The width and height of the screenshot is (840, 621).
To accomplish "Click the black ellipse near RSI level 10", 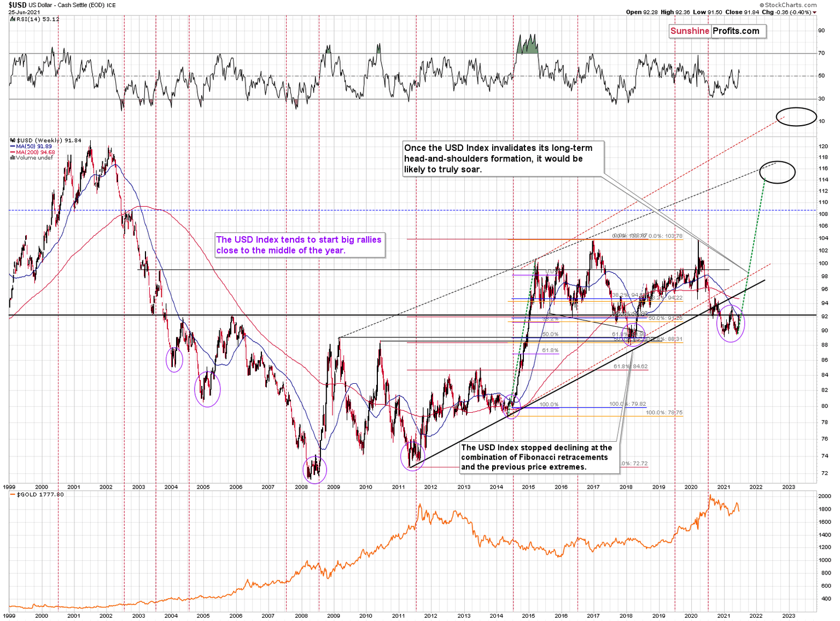I will [796, 116].
